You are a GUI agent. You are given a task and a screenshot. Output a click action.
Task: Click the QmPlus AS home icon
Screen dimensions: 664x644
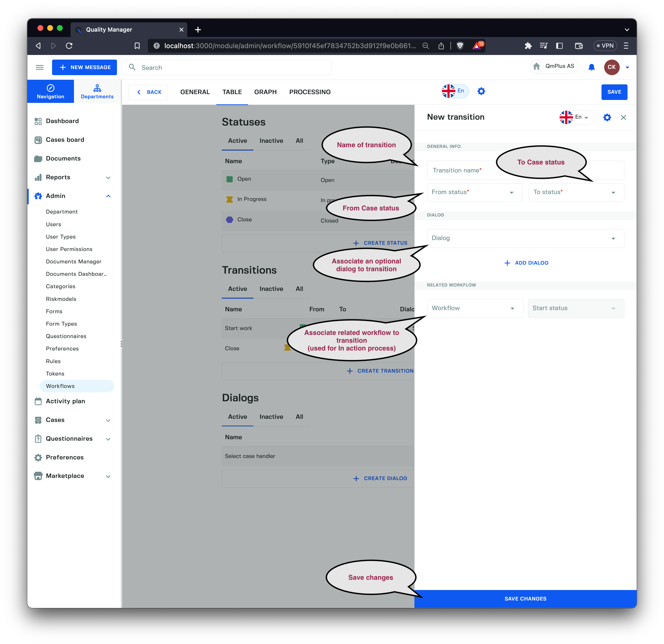pyautogui.click(x=537, y=66)
